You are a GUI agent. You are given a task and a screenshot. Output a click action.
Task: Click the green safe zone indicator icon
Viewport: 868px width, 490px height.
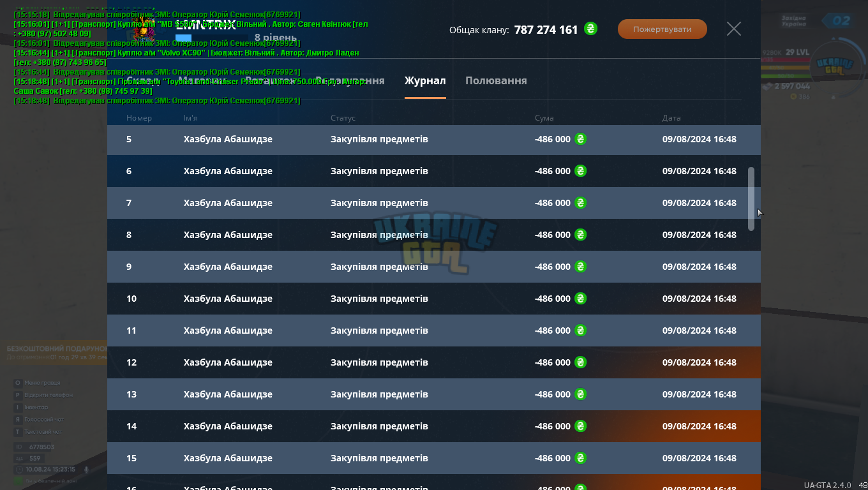pos(19,480)
